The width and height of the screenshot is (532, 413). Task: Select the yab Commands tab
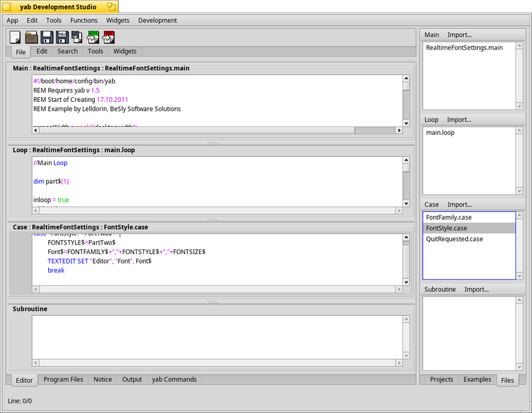pyautogui.click(x=174, y=379)
